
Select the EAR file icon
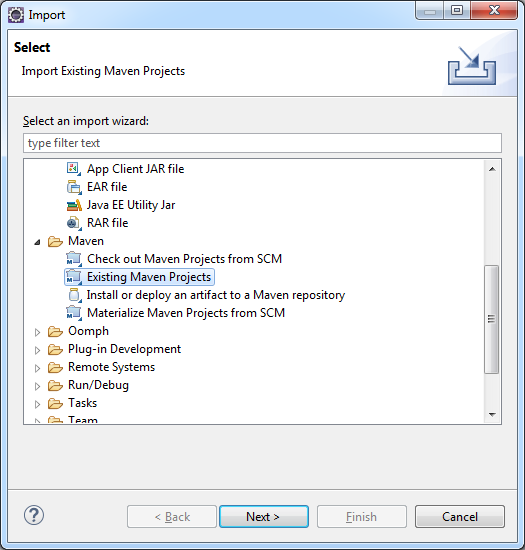click(x=74, y=187)
